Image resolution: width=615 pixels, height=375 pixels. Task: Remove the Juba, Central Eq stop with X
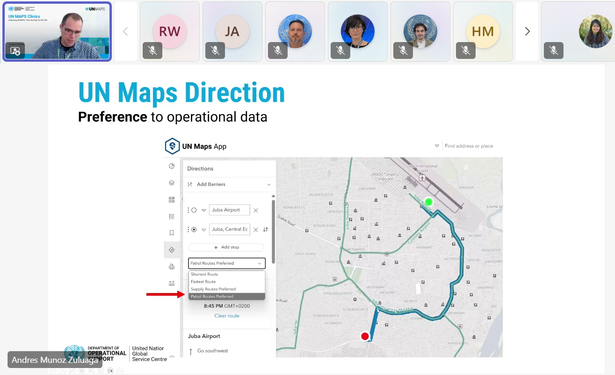(256, 230)
